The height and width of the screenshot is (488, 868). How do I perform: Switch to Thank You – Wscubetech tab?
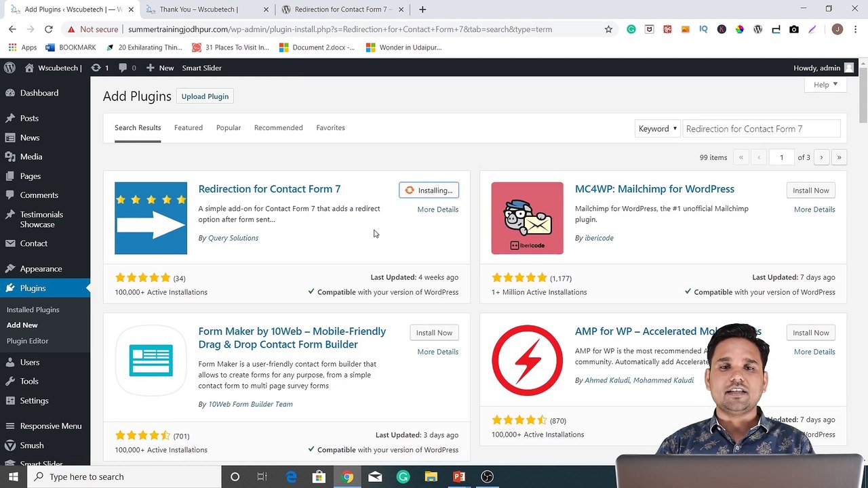pos(207,9)
